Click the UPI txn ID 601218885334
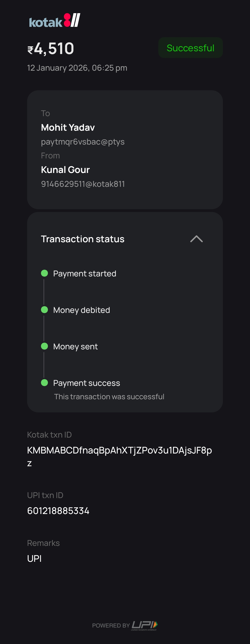Image resolution: width=250 pixels, height=644 pixels. click(x=58, y=511)
